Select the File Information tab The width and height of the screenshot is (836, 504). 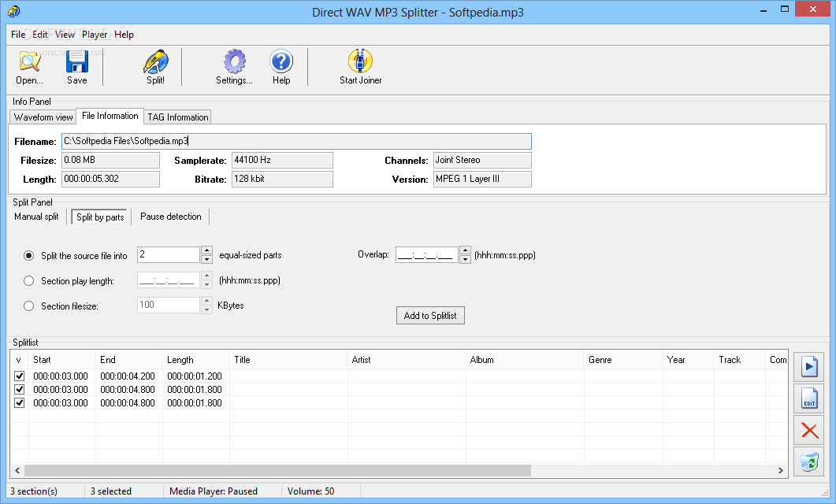click(110, 116)
